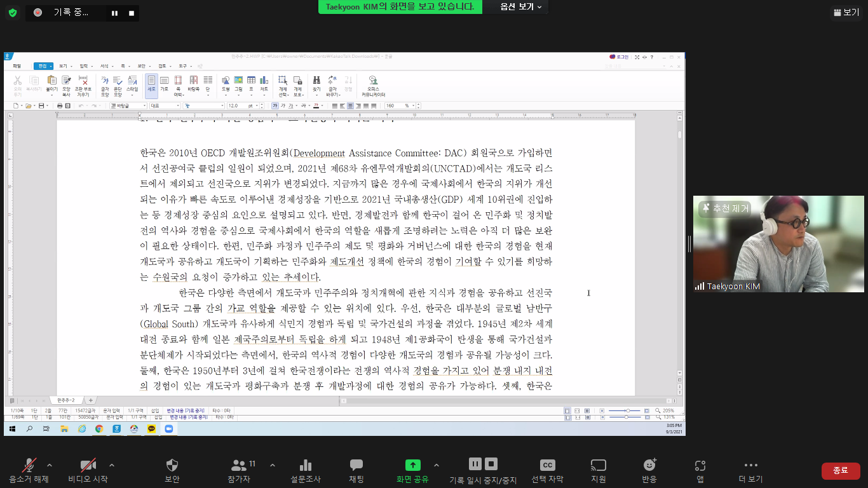
Task: Toggle Zoom video start button
Action: [x=88, y=470]
